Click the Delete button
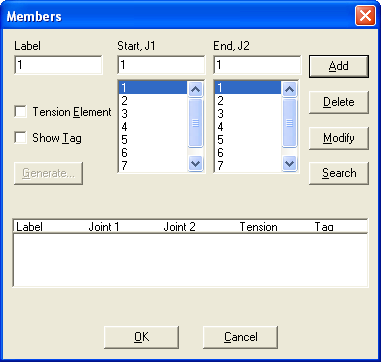Screen dimensions: 381x362 pos(339,102)
